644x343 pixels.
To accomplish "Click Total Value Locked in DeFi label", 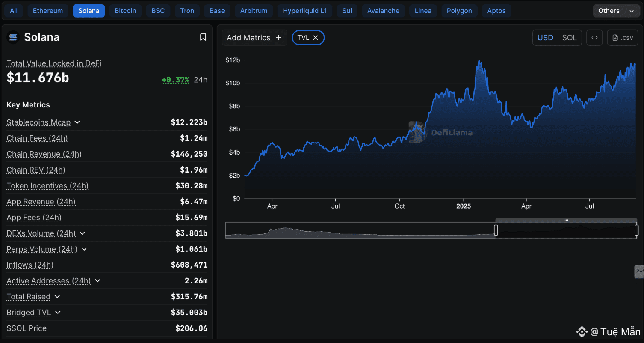I will click(x=54, y=63).
